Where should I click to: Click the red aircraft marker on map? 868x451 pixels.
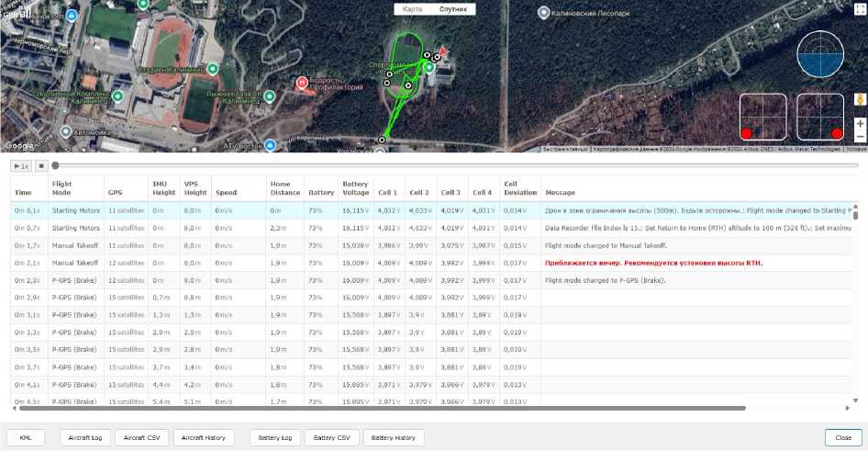tap(443, 51)
